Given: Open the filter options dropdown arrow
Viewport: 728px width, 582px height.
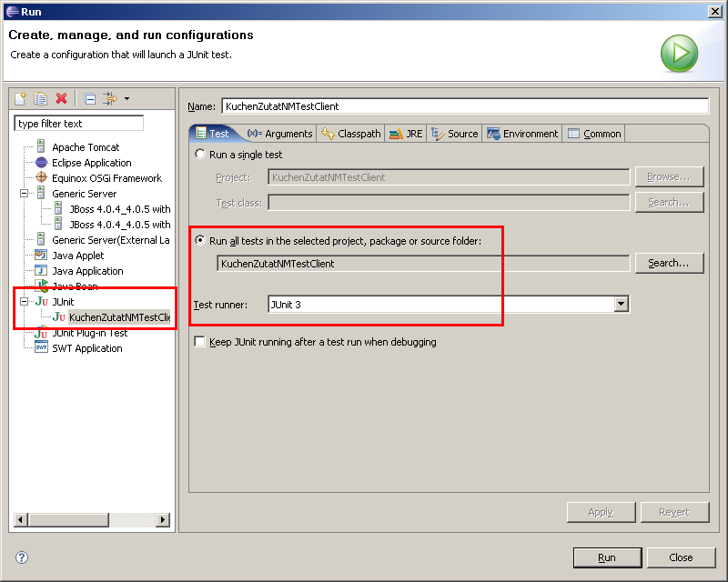Looking at the screenshot, I should tap(126, 98).
